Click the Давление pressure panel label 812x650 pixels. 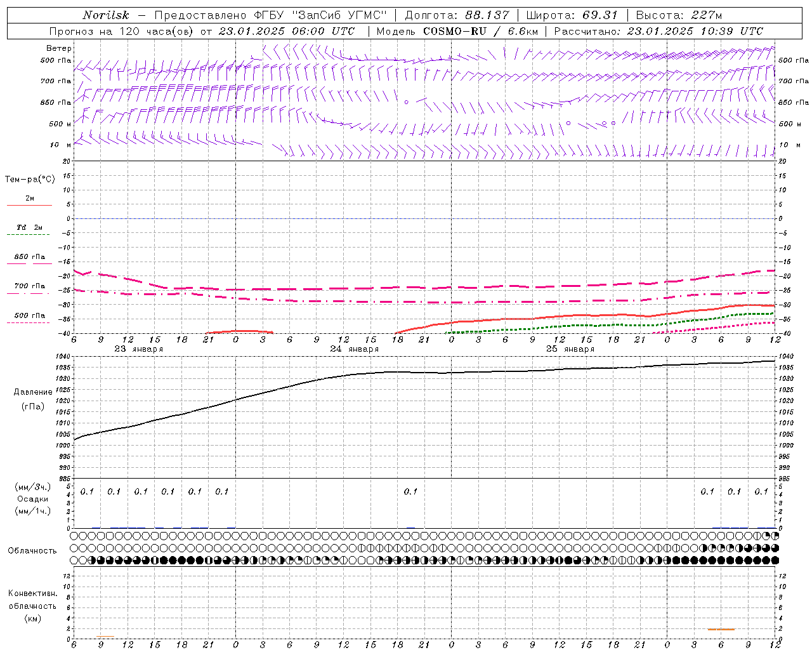point(33,392)
